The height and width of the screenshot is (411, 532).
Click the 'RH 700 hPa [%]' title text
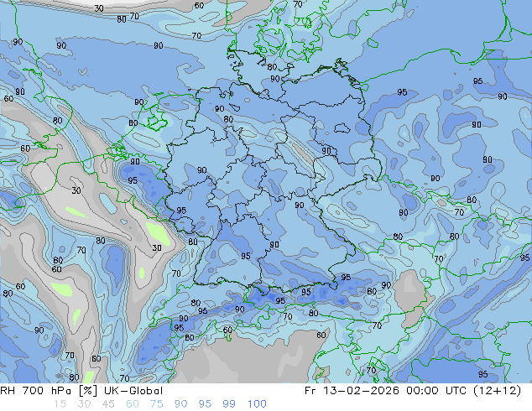tap(49, 391)
